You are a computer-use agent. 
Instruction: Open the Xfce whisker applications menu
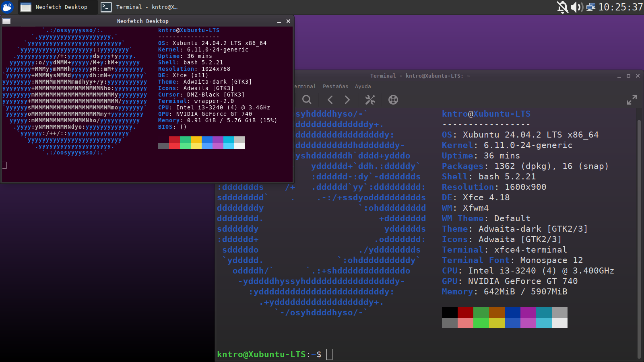(x=8, y=7)
